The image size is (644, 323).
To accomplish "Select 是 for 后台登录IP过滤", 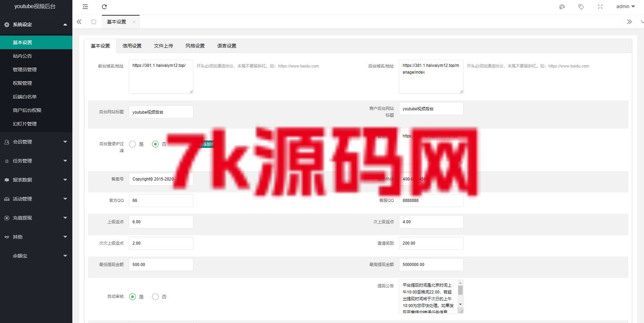I will (132, 144).
